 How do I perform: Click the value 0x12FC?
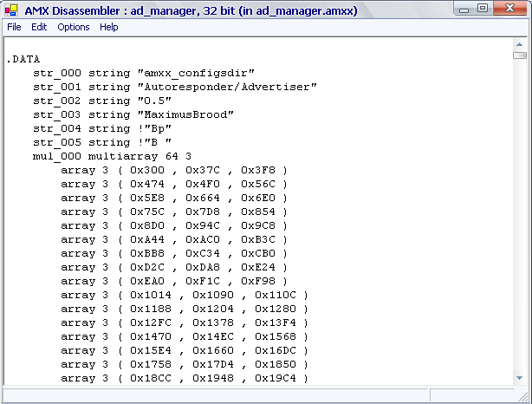(x=151, y=323)
